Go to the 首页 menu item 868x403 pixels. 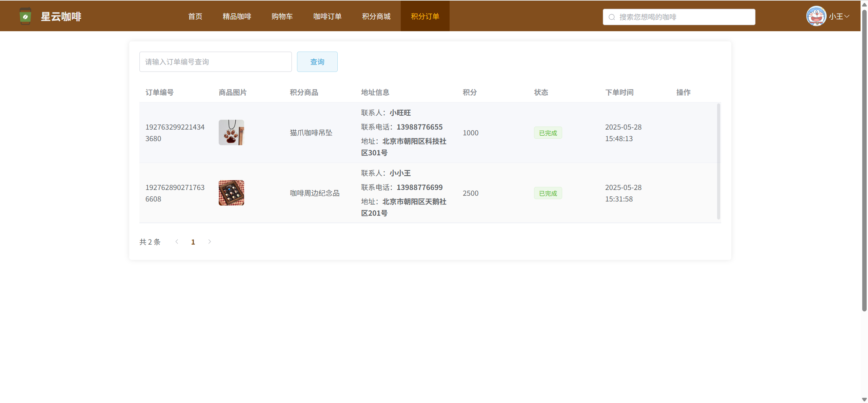click(195, 16)
